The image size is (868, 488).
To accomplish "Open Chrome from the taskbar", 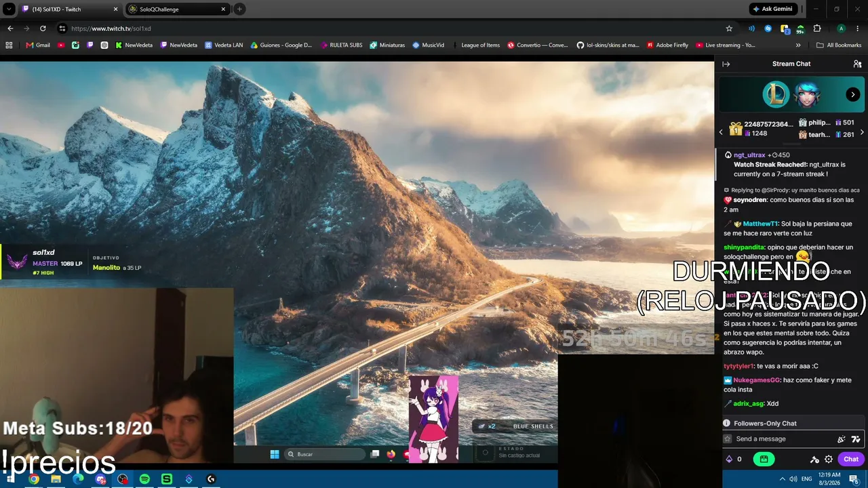I will click(x=34, y=479).
